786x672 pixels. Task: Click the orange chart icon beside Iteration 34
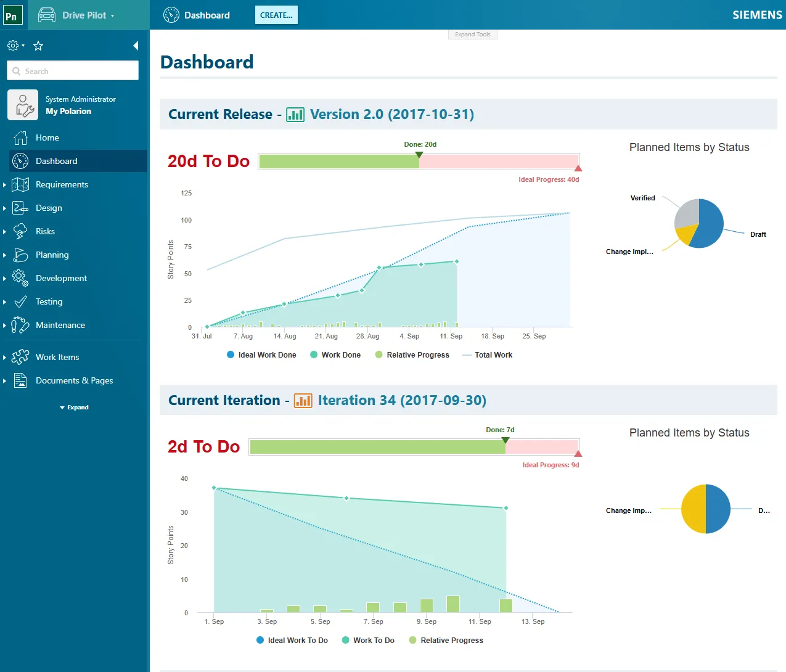(x=303, y=400)
